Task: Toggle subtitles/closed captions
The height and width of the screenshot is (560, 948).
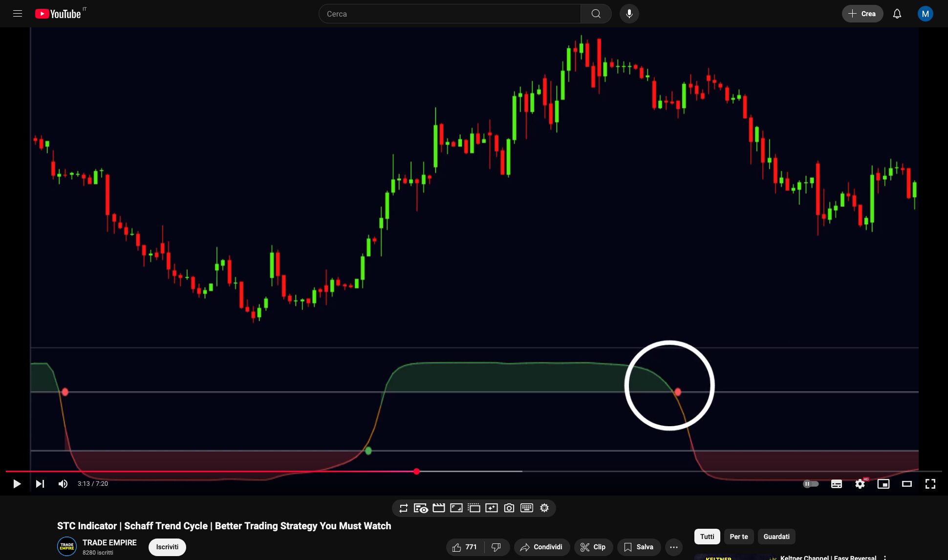Action: [836, 484]
